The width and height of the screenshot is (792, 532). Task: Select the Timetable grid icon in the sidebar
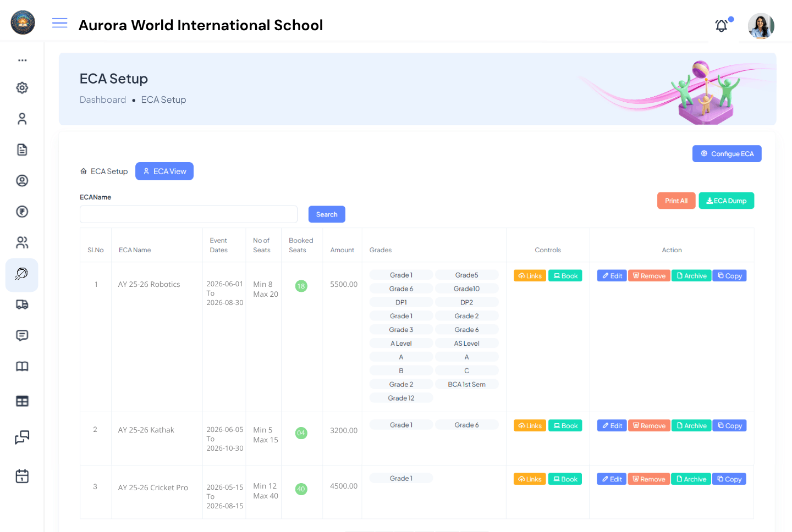[22, 401]
